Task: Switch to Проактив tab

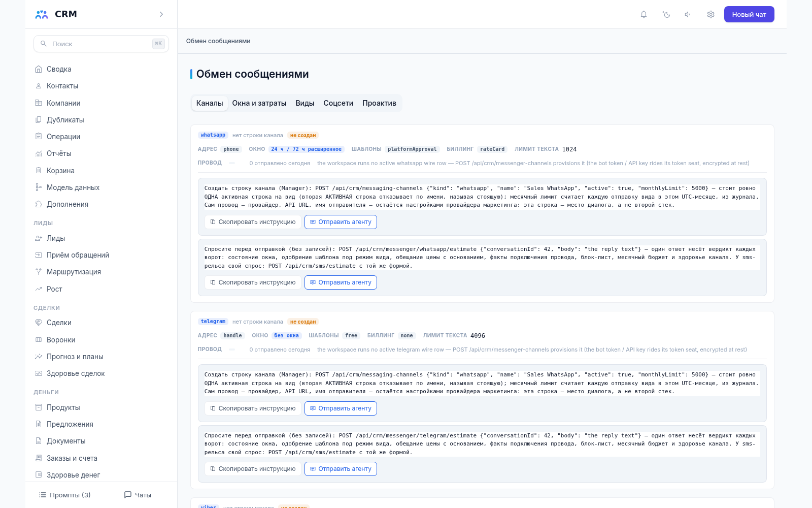Action: (x=379, y=103)
